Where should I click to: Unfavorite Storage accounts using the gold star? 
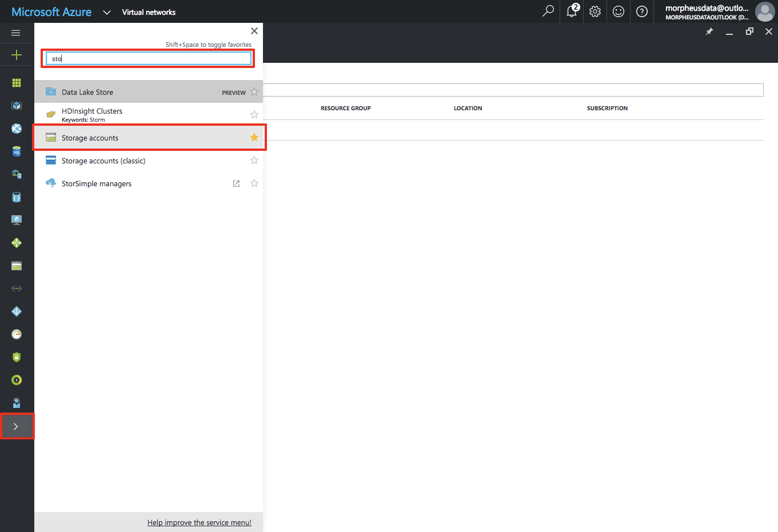click(254, 138)
